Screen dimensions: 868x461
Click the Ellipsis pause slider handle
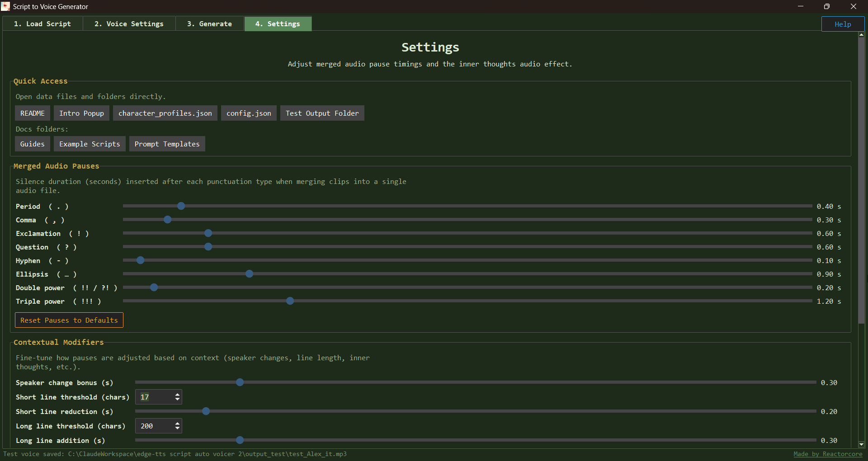pos(249,274)
